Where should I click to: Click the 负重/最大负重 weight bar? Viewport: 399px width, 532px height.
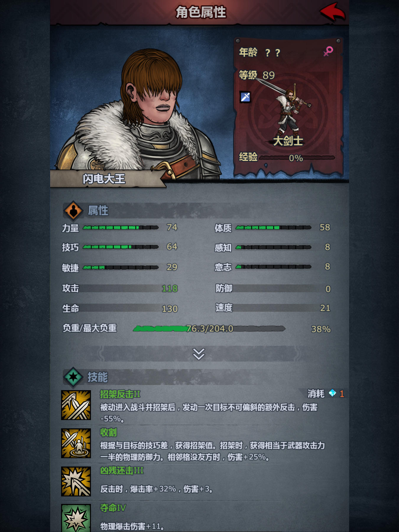point(209,328)
